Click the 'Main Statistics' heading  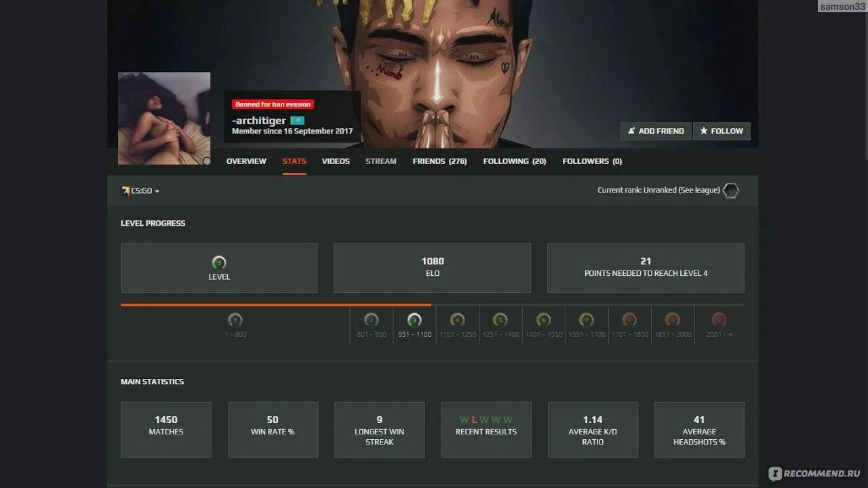click(153, 382)
